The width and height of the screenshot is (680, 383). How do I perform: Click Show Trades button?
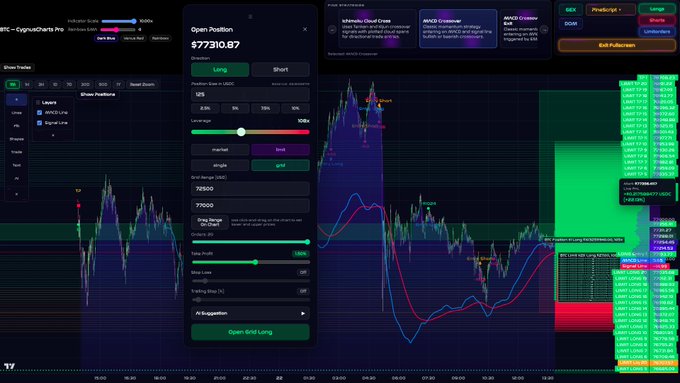(x=17, y=67)
